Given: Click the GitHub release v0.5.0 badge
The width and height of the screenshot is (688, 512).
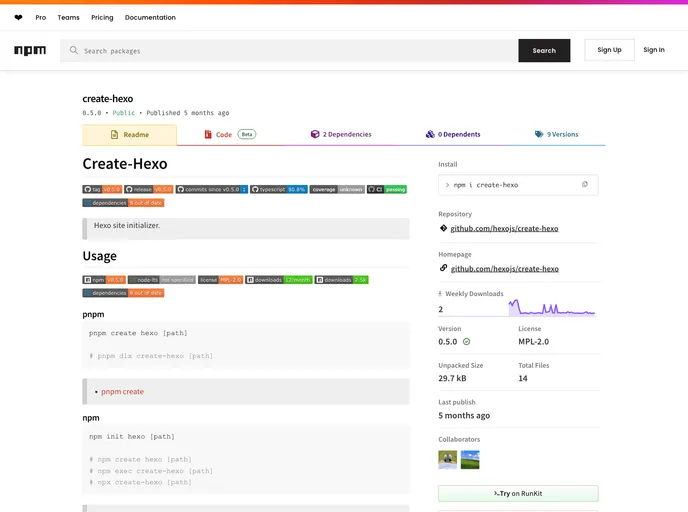Looking at the screenshot, I should [149, 189].
